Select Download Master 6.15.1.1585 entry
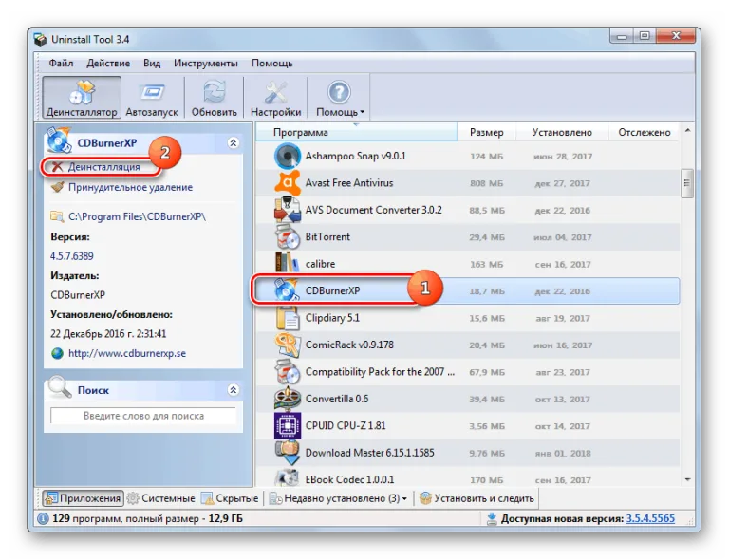The height and width of the screenshot is (560, 729). click(x=467, y=453)
